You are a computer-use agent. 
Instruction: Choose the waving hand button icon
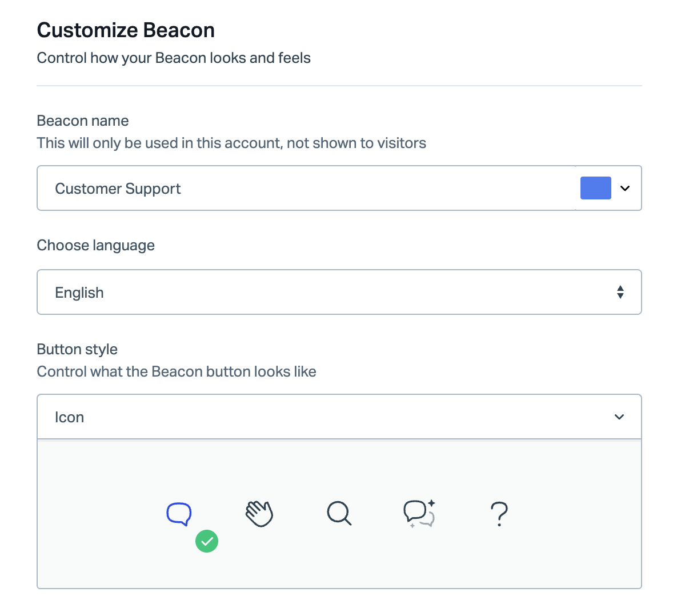[x=259, y=514]
